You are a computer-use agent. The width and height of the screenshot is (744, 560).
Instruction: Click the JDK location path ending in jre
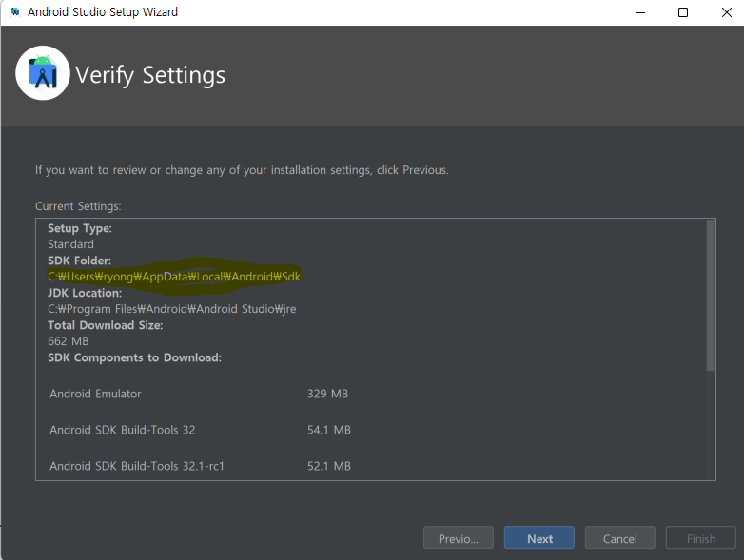click(x=172, y=309)
